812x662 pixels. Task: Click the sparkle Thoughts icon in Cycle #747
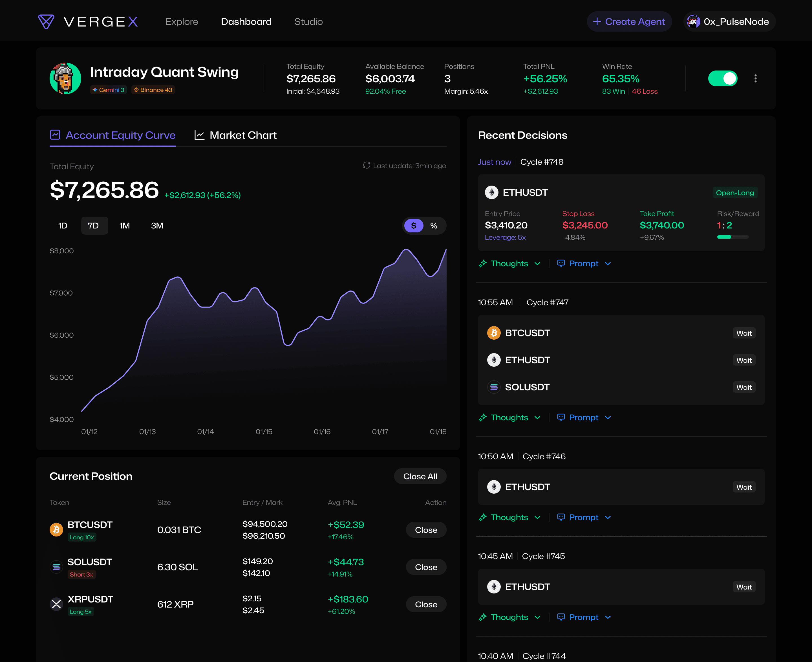483,417
